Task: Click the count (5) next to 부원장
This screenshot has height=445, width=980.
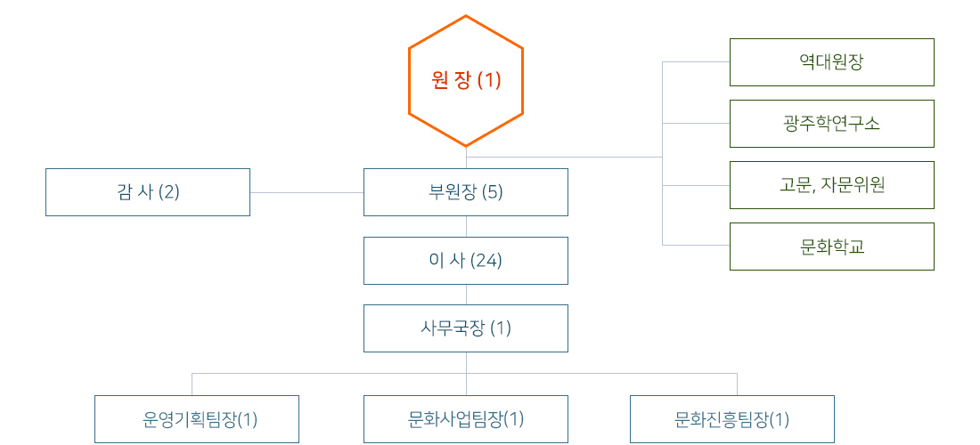Action: point(492,192)
